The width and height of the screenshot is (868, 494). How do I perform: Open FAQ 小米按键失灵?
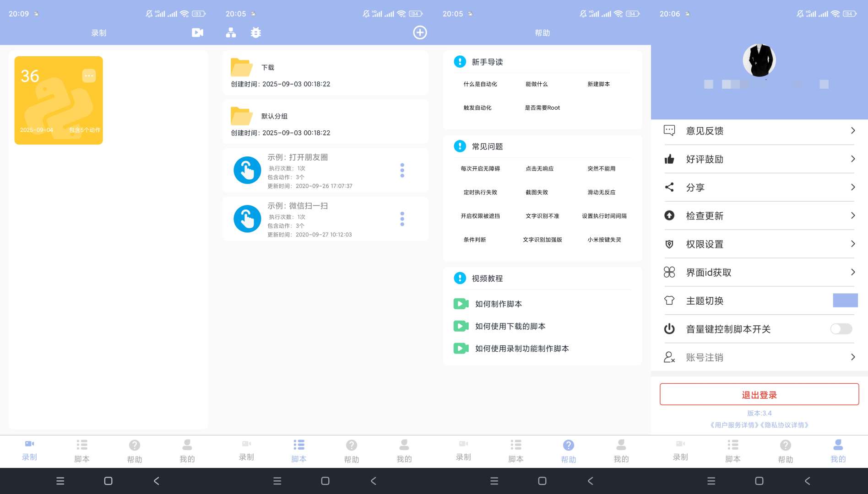(604, 240)
